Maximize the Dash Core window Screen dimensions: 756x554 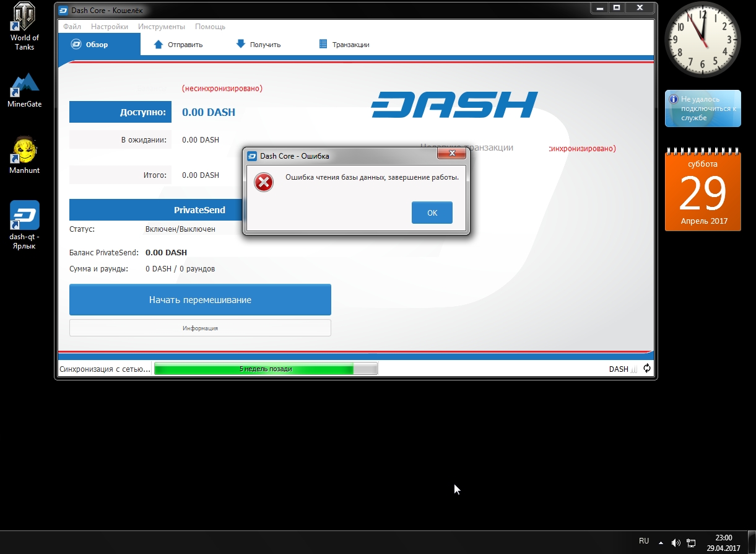coord(616,7)
